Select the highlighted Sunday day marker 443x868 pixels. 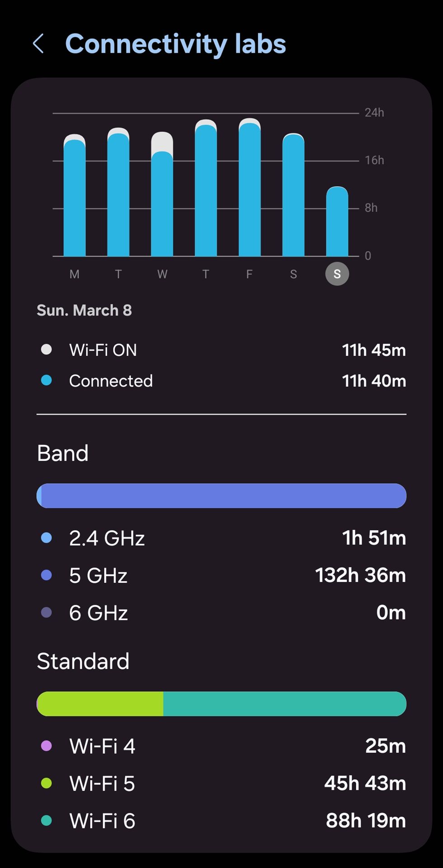coord(337,274)
